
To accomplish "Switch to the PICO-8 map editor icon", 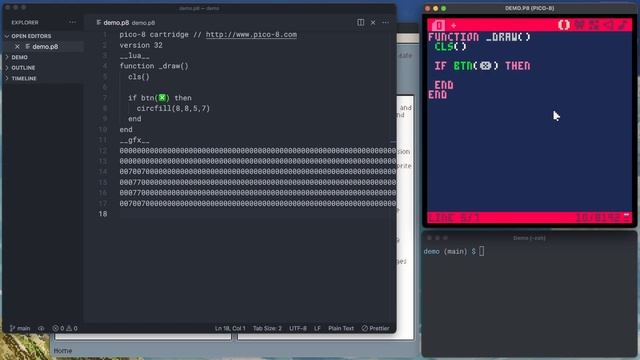I will click(x=593, y=25).
